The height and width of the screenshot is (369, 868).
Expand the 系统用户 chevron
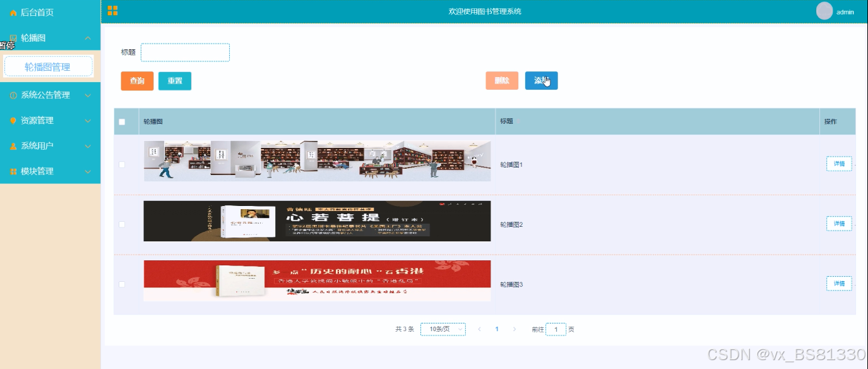point(88,146)
